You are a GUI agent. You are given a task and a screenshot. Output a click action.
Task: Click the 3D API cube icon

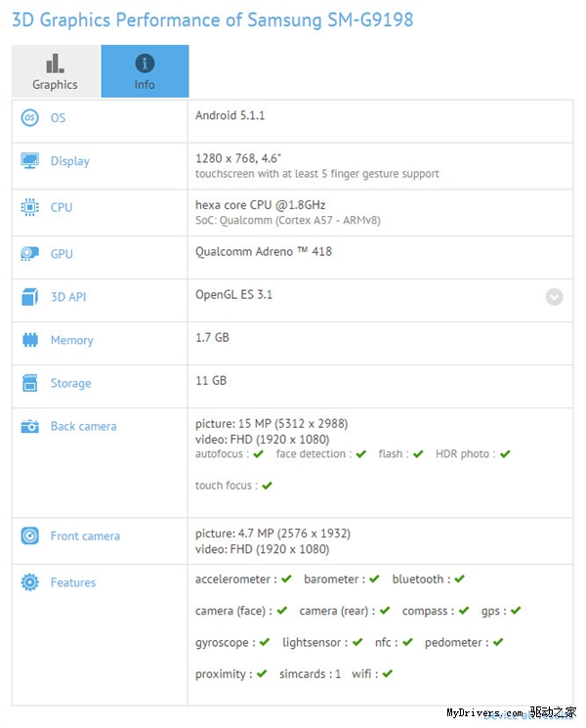coord(29,297)
